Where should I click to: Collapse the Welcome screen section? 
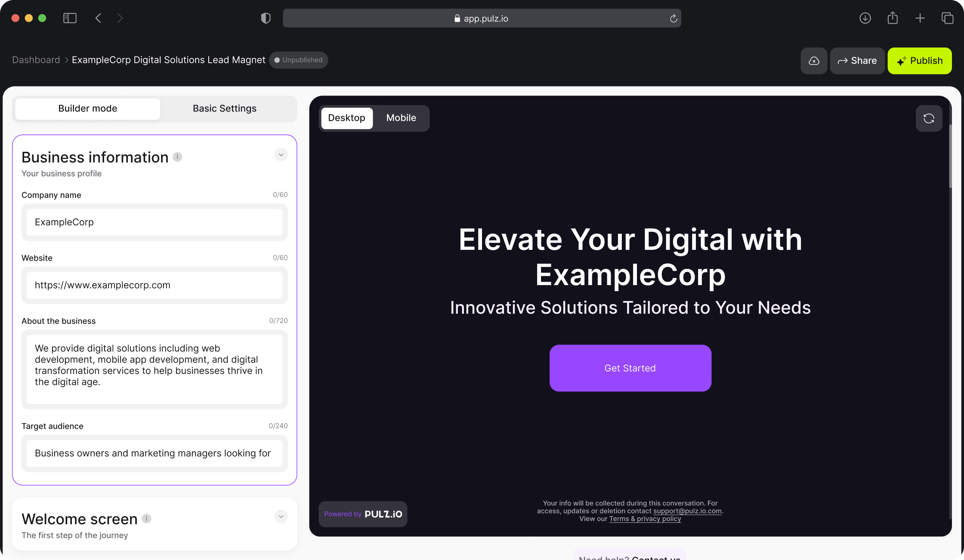(281, 517)
